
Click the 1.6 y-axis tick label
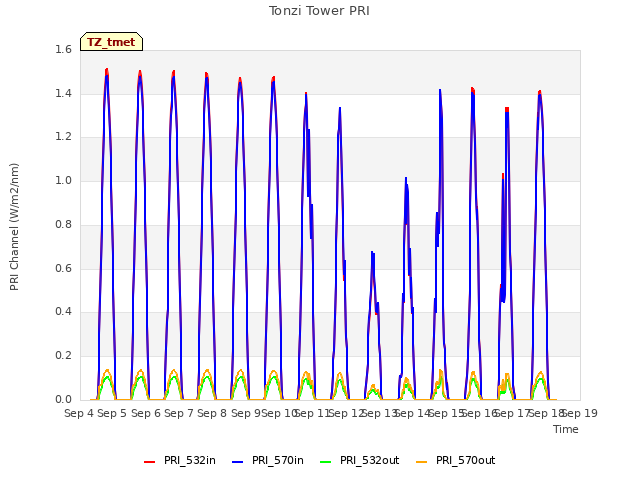(63, 49)
